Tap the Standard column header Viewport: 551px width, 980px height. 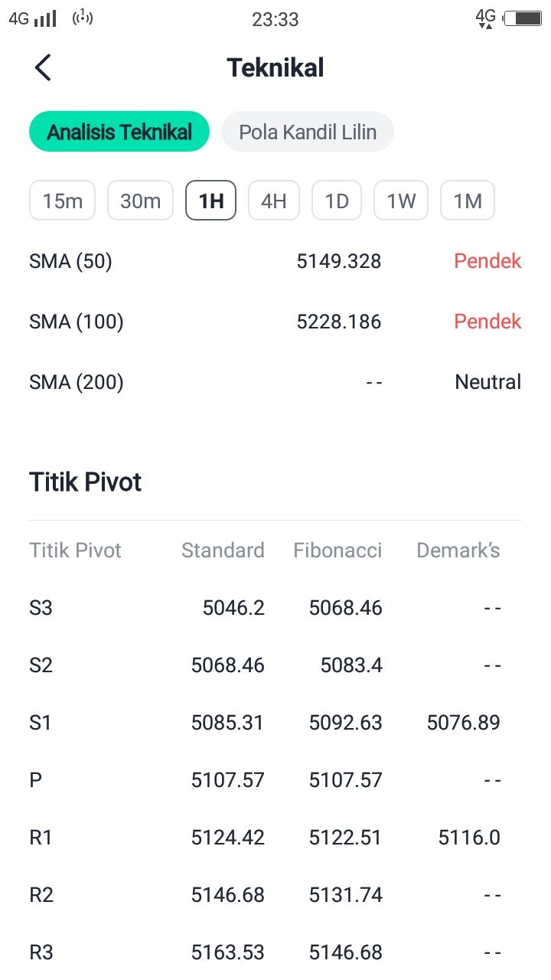click(223, 550)
